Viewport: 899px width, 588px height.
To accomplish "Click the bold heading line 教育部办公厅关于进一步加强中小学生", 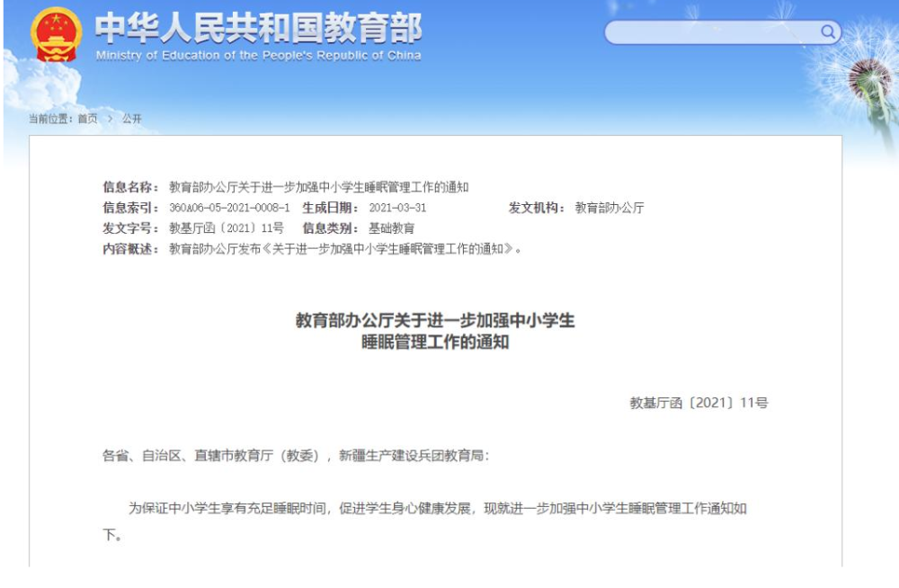I will (x=435, y=320).
